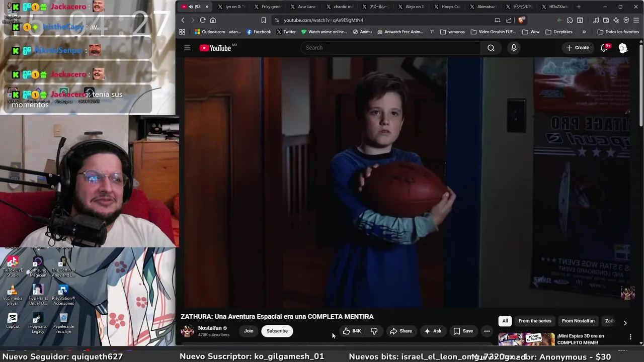This screenshot has height=362, width=644.
Task: Open the music note playlist icon
Action: (596, 20)
